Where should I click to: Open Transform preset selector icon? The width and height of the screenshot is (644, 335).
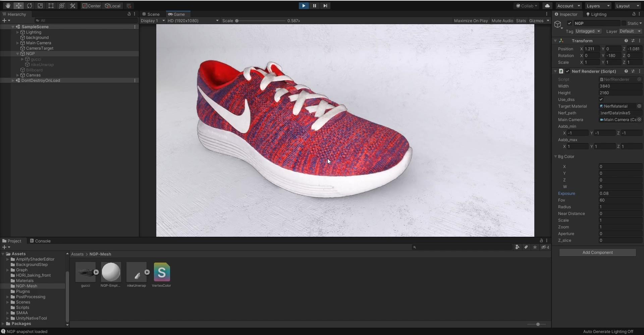633,41
